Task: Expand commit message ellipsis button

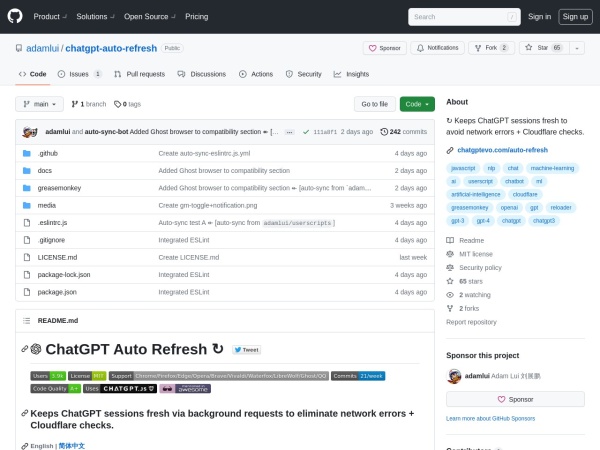Action: coord(290,132)
